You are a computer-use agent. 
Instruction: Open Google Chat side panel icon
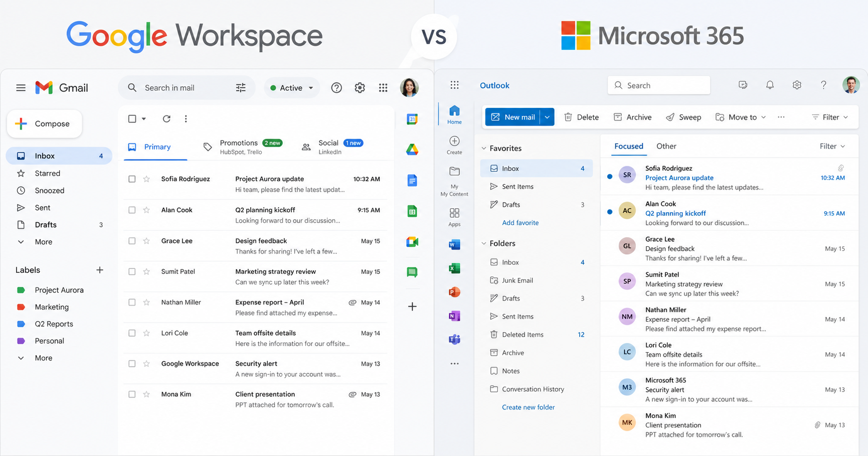[x=412, y=272]
